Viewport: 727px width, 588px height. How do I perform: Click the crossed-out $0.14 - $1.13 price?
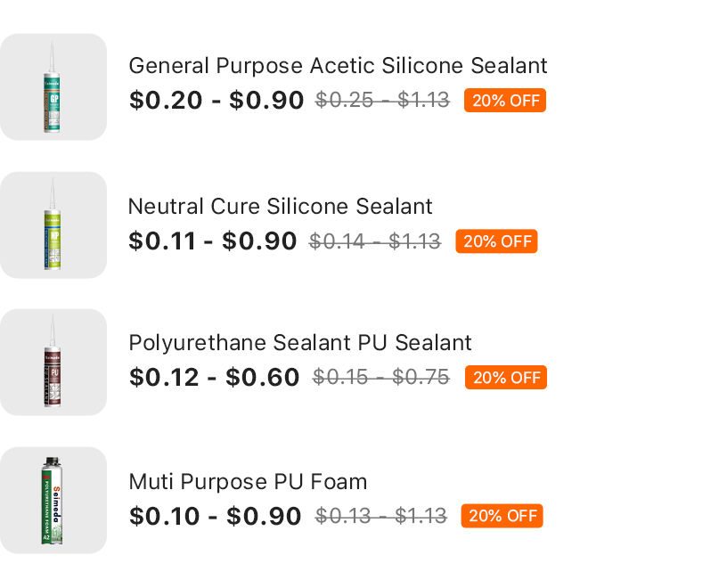[x=375, y=241]
